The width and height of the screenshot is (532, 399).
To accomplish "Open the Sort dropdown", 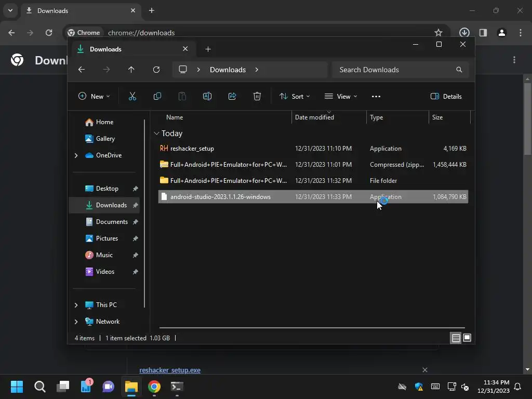I will pyautogui.click(x=295, y=96).
